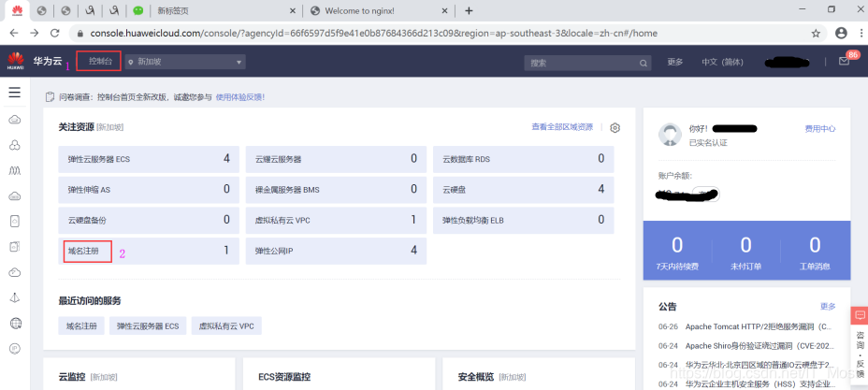Open the 更多 menu in the header
The height and width of the screenshot is (390, 868).
pyautogui.click(x=674, y=62)
